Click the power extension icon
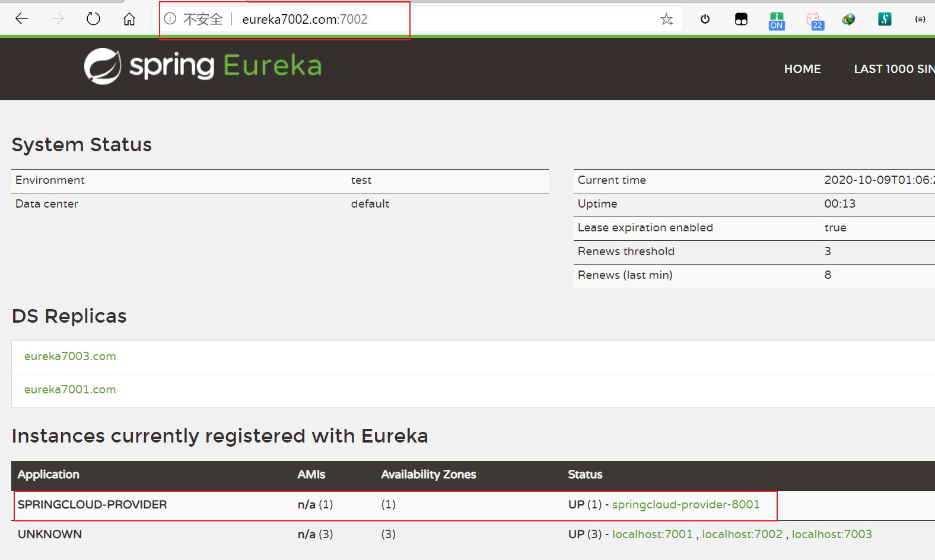 705,19
